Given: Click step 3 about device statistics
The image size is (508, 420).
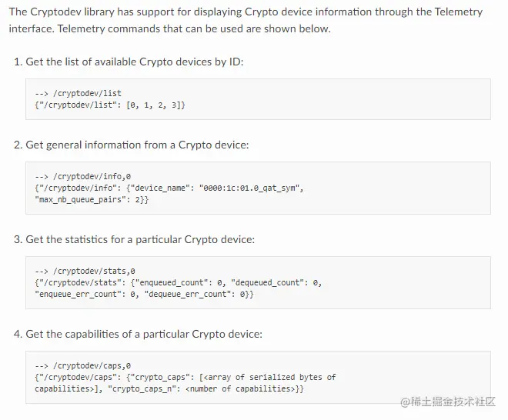Looking at the screenshot, I should click(x=134, y=239).
